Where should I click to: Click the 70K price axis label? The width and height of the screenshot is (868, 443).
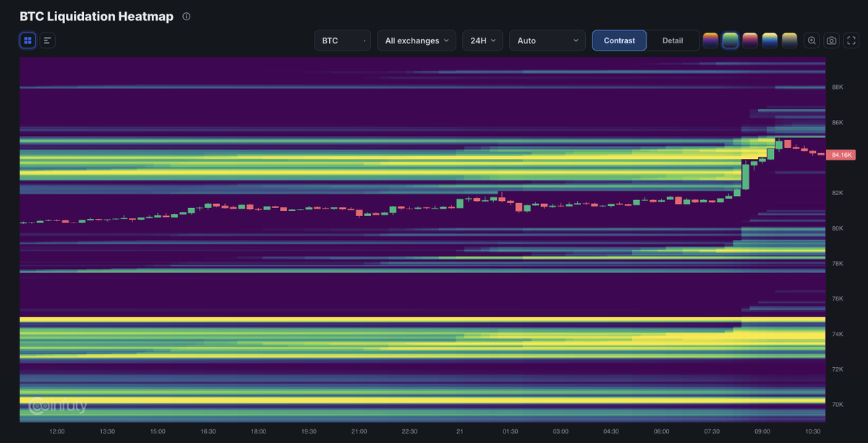(x=838, y=405)
